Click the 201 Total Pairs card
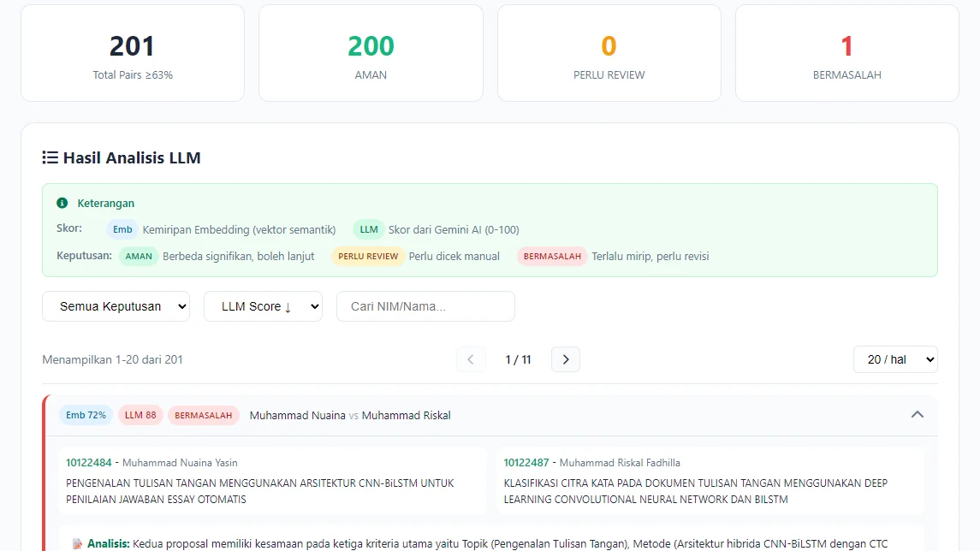Viewport: 980px width, 551px height. tap(133, 53)
